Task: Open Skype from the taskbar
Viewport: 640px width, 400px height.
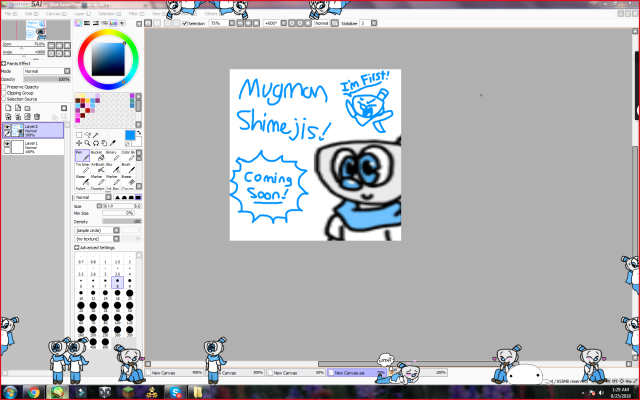Action: [176, 392]
